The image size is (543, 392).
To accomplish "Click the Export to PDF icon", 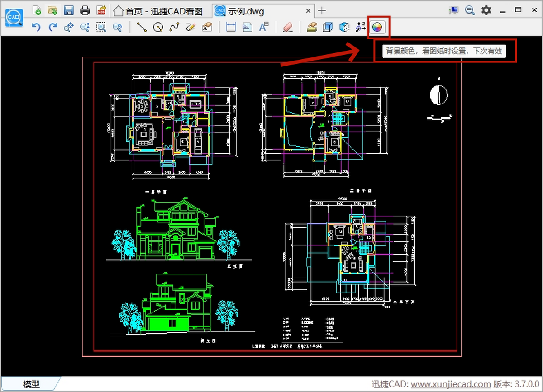I will [x=101, y=10].
